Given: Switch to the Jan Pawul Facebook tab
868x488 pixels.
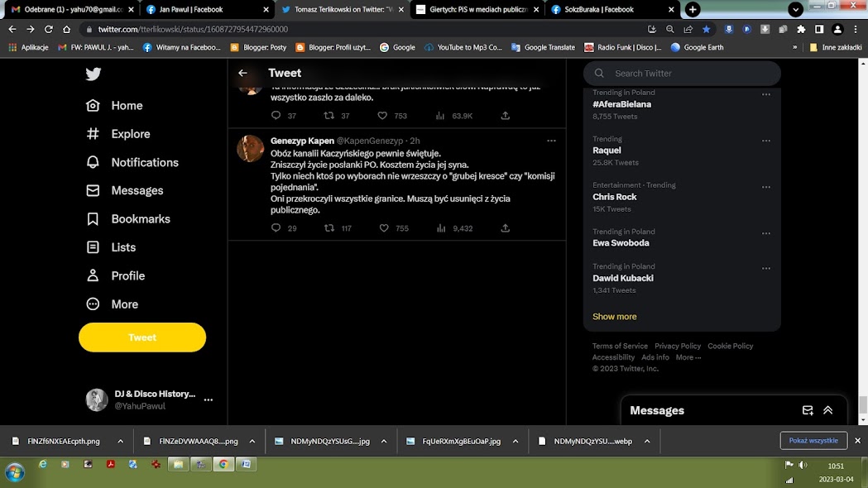Looking at the screenshot, I should [x=208, y=9].
